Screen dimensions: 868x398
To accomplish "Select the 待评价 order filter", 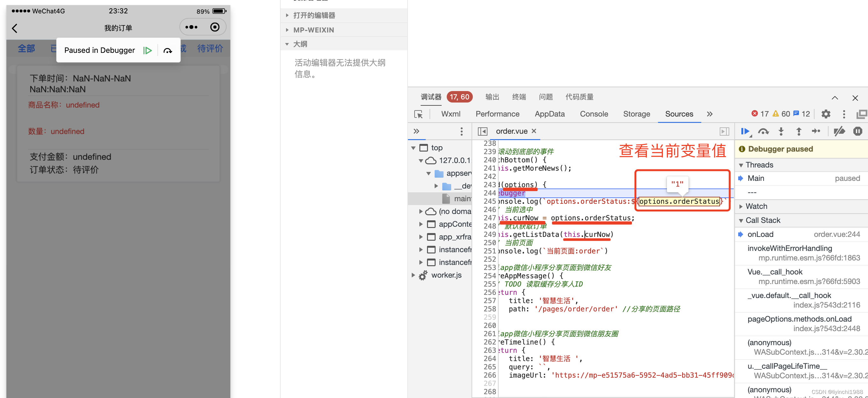I will [210, 49].
